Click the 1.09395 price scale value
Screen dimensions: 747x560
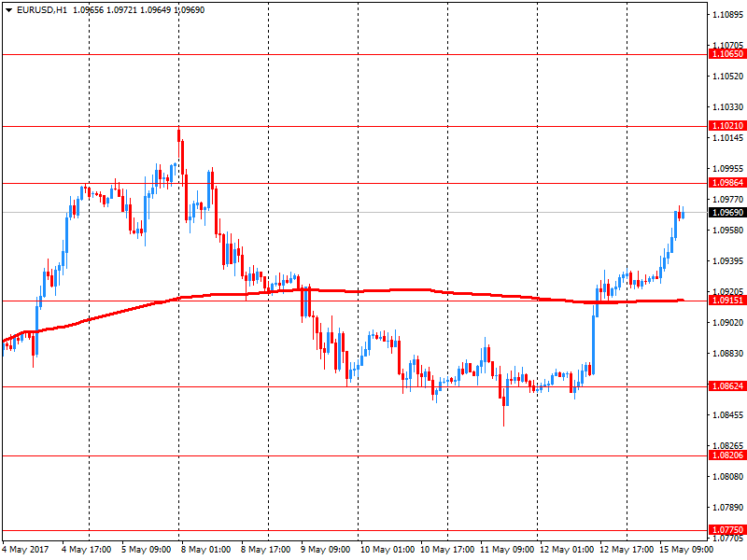coord(728,261)
